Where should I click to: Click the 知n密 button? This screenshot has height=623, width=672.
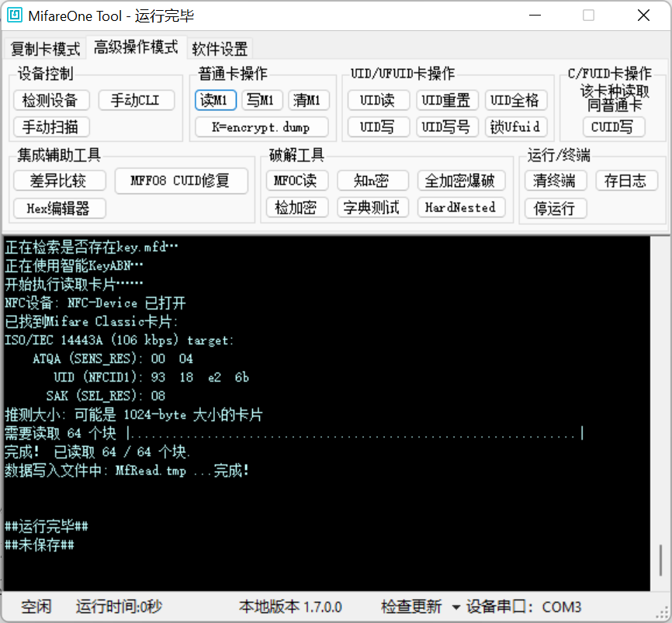tap(372, 181)
